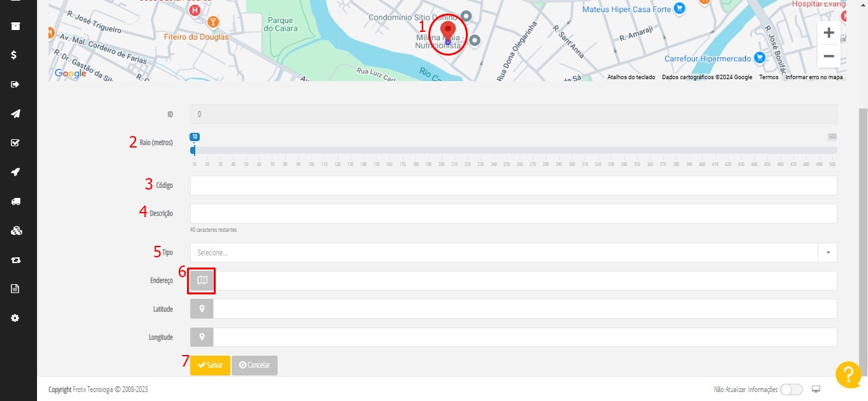This screenshot has width=868, height=401.
Task: Expand the Tipo dropdown arrow
Action: point(827,252)
